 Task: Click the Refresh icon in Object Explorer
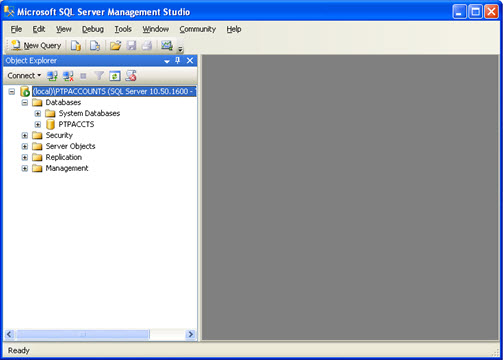point(115,76)
